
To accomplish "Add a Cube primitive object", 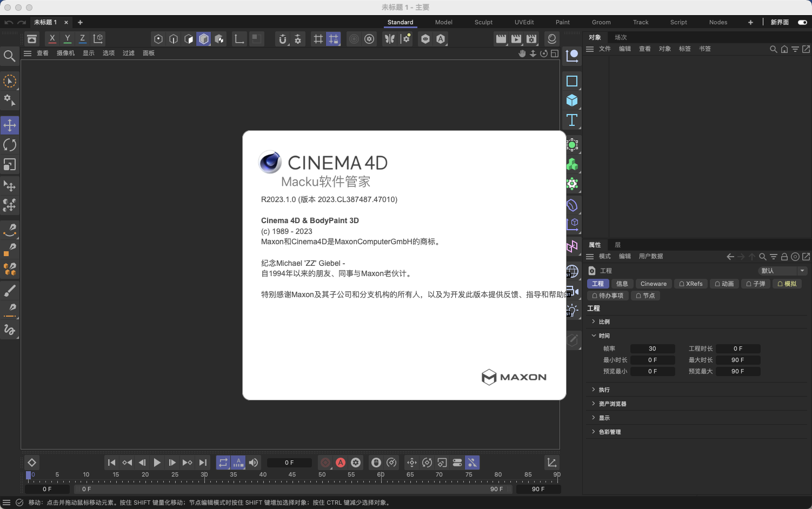I will [x=572, y=101].
